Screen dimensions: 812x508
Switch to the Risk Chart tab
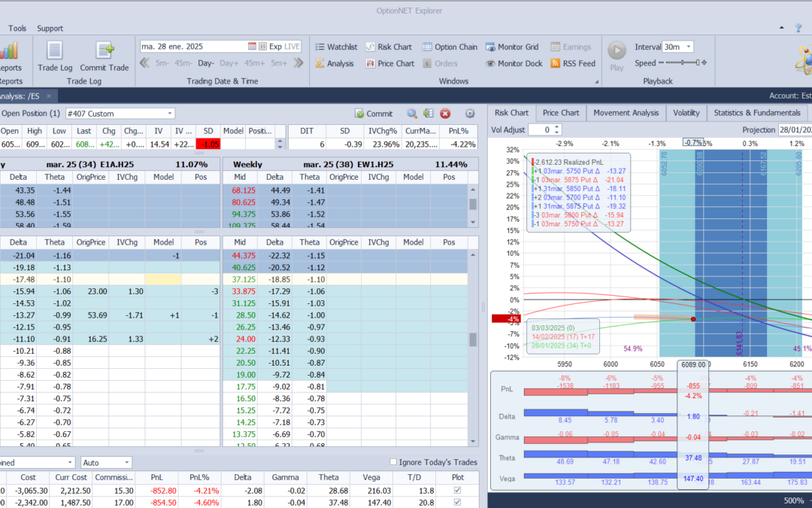pyautogui.click(x=511, y=112)
